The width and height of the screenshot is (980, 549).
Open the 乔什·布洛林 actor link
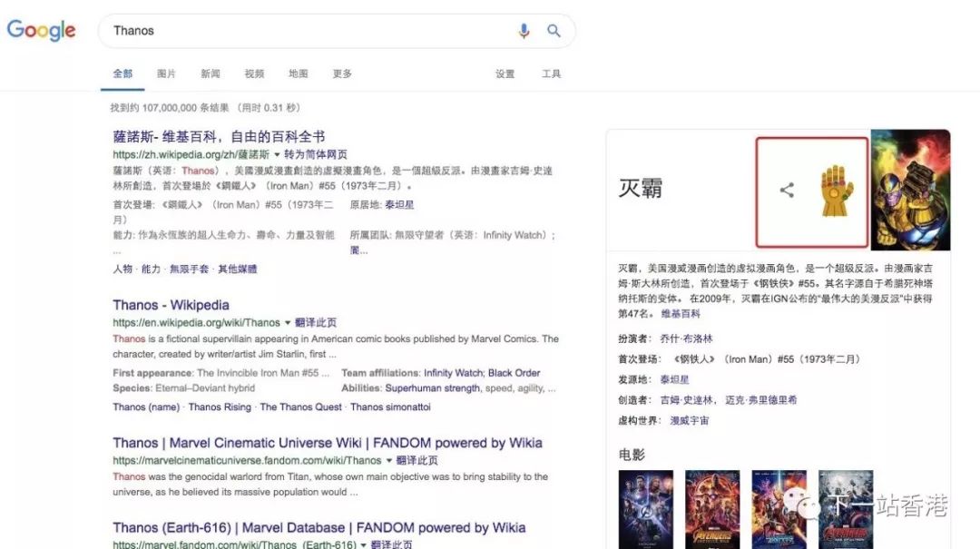[686, 338]
